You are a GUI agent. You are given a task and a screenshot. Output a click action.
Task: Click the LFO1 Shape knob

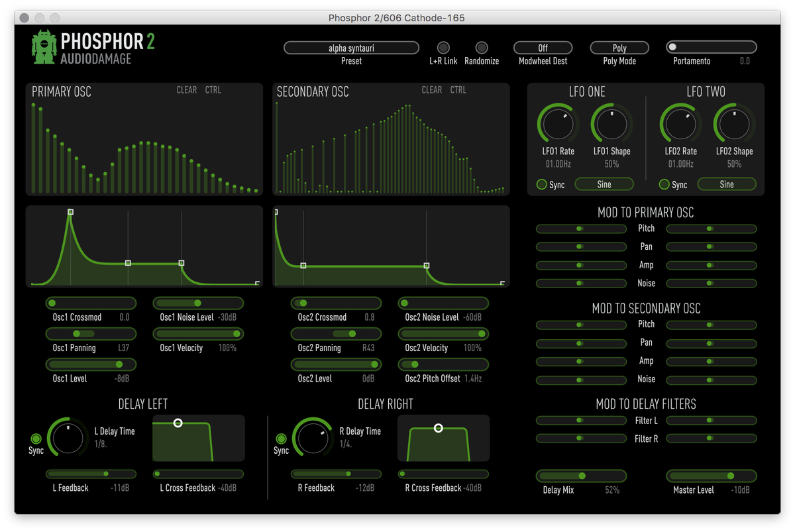coord(611,124)
